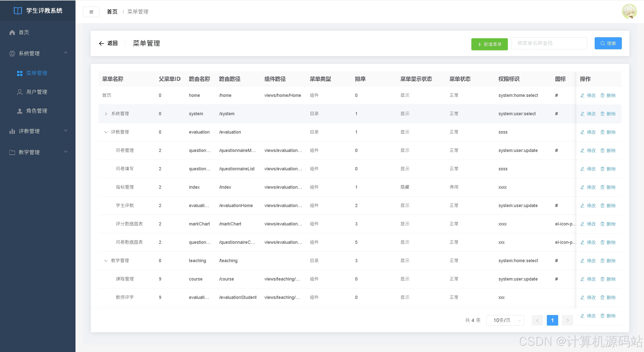Click the edit pencil icon in the 指标管理 row
Viewport: 644px width, 352px height.
[582, 187]
